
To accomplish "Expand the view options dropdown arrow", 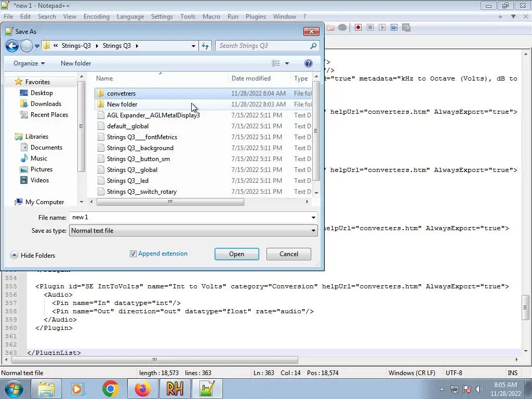I will point(287,63).
